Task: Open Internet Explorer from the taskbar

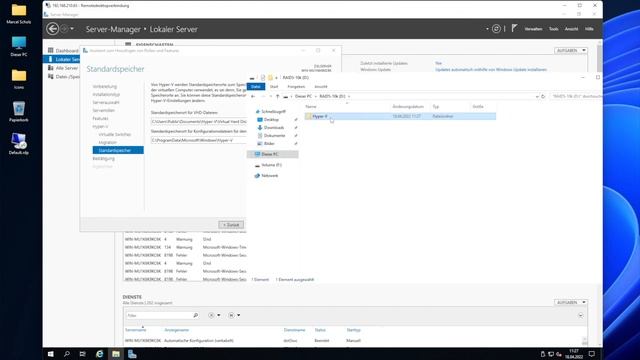Action: coord(99,354)
